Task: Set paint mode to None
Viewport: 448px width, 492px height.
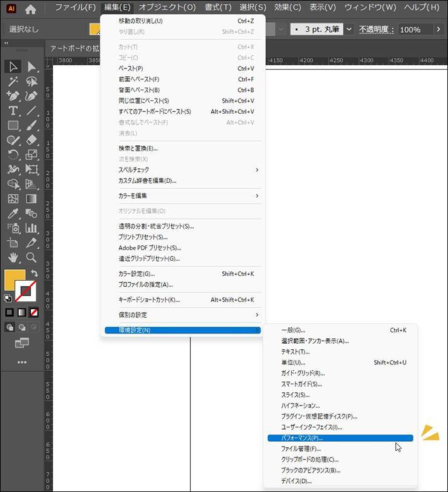Action: (x=35, y=312)
